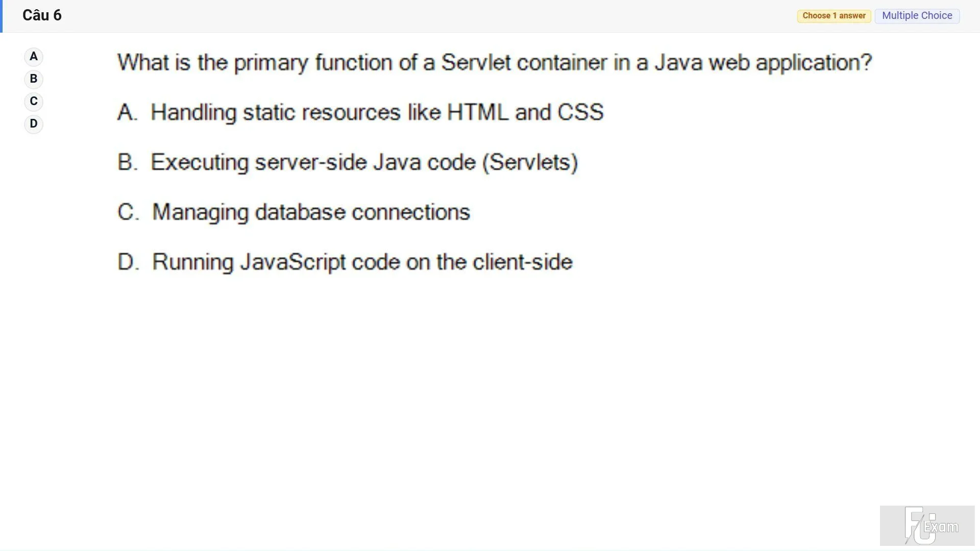Screen dimensions: 980x551
Task: Click the 'Multiple Choice' label badge
Action: pyautogui.click(x=917, y=16)
